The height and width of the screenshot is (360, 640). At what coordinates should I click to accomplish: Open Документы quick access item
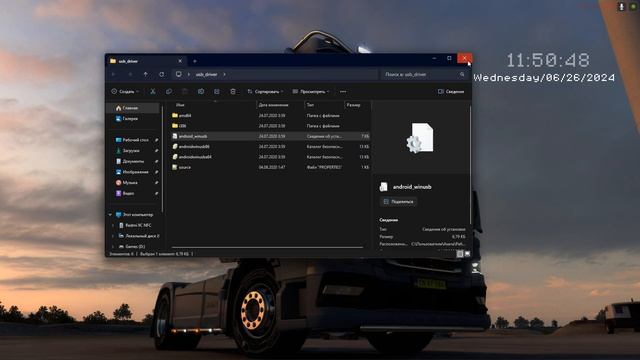(130, 161)
